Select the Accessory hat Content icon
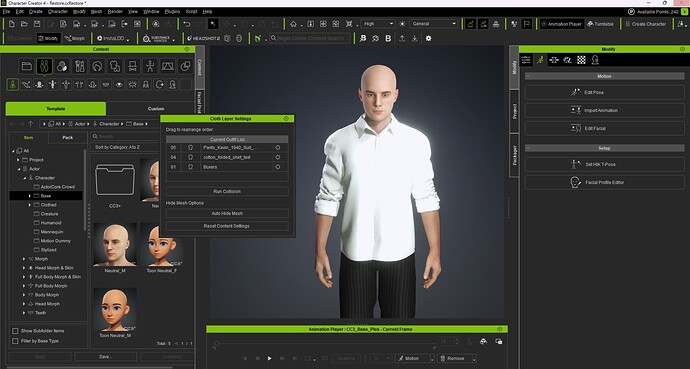This screenshot has height=369, width=690. point(132,66)
